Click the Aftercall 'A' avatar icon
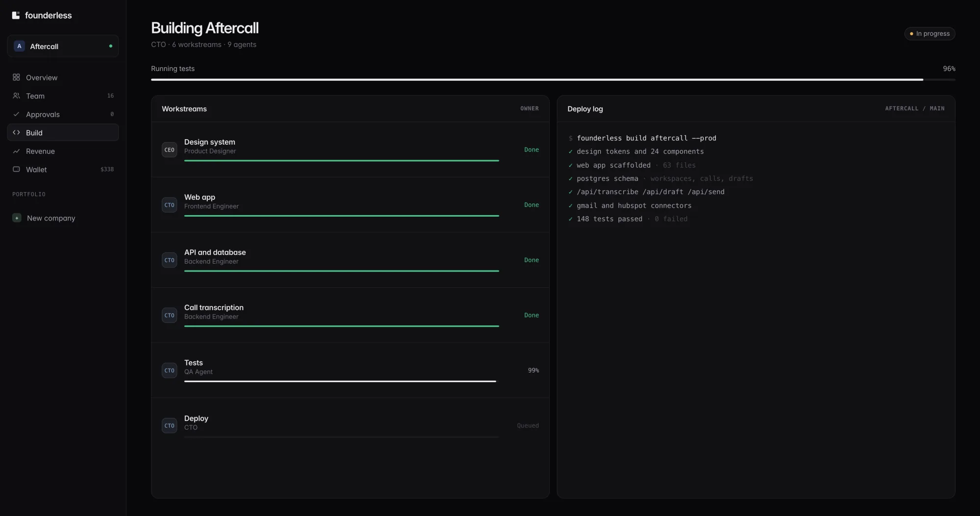 point(19,46)
